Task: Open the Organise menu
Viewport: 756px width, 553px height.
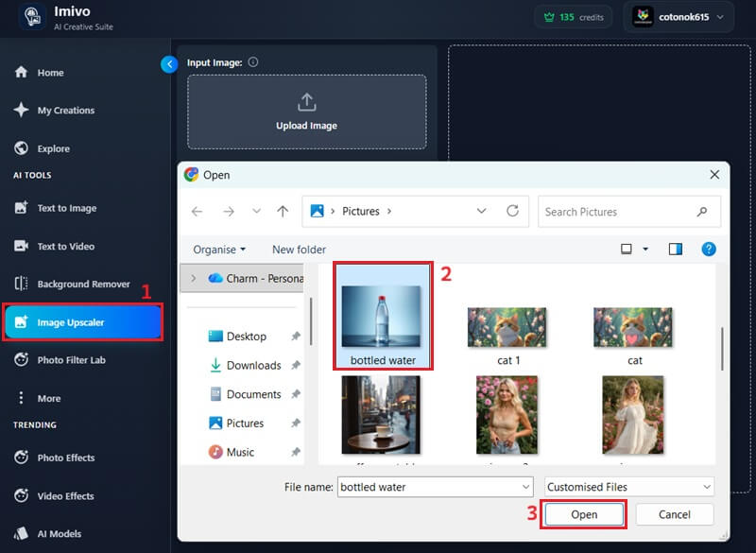Action: pos(219,250)
